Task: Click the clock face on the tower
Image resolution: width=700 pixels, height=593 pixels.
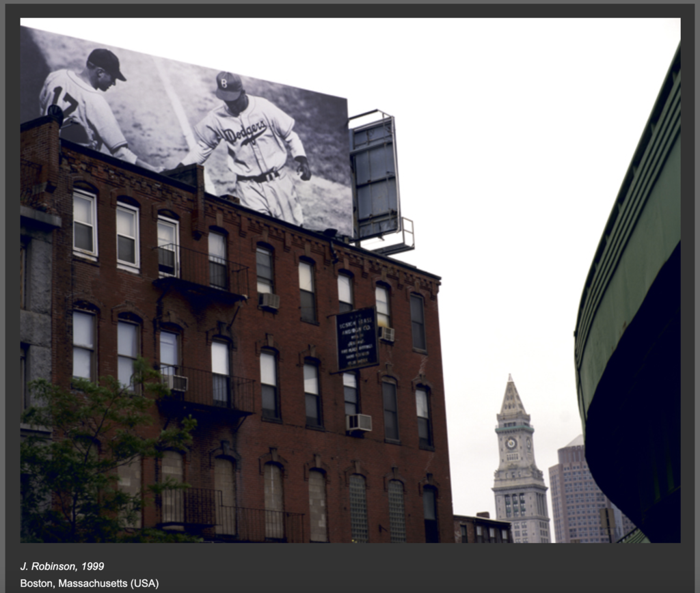Action: tap(511, 443)
